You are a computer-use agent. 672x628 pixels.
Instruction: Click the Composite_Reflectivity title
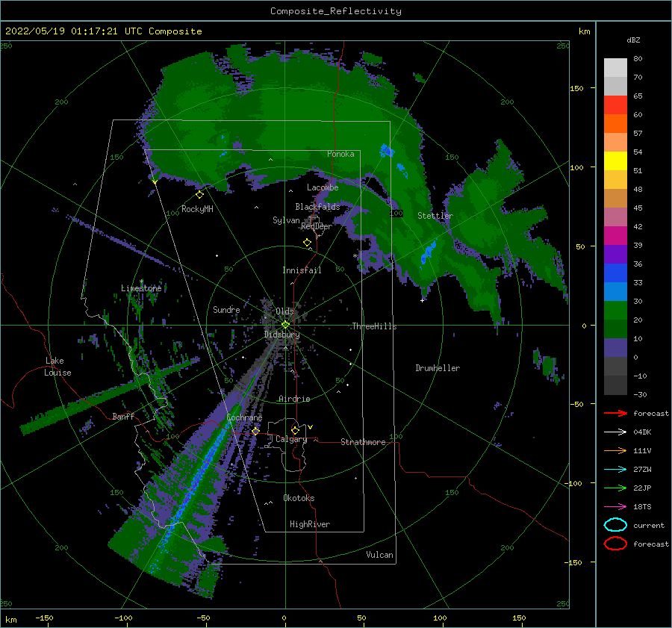[x=336, y=11]
